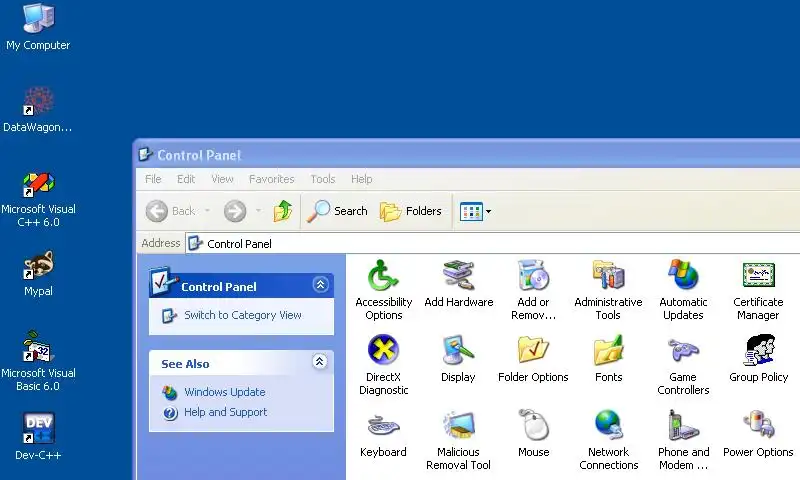Click the Forward navigation arrow button

pos(235,211)
